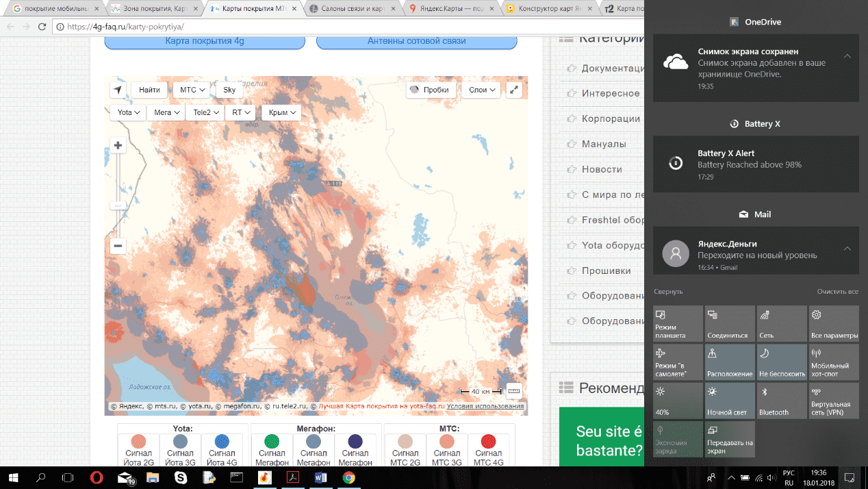
Task: Open the Сеть network tile
Action: tap(782, 323)
